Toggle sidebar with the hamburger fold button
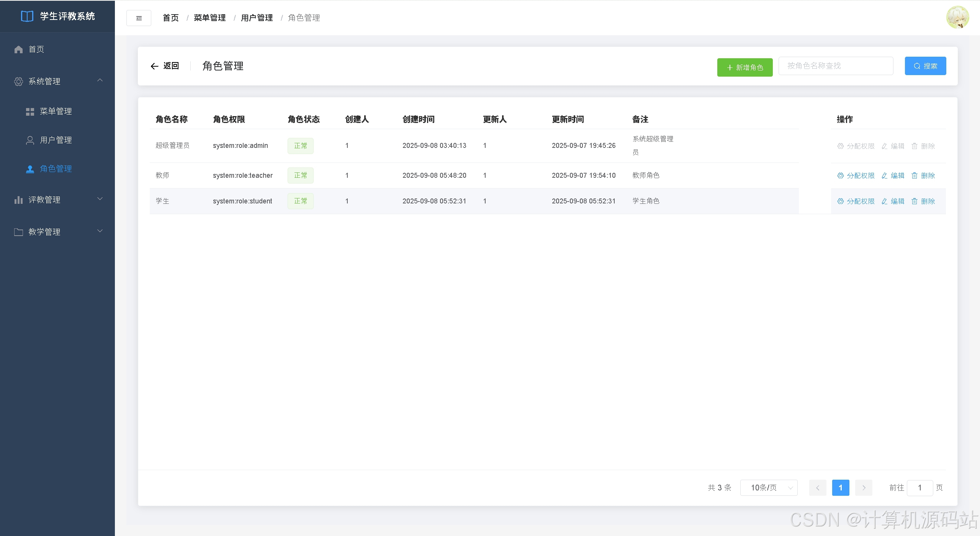 [x=139, y=18]
